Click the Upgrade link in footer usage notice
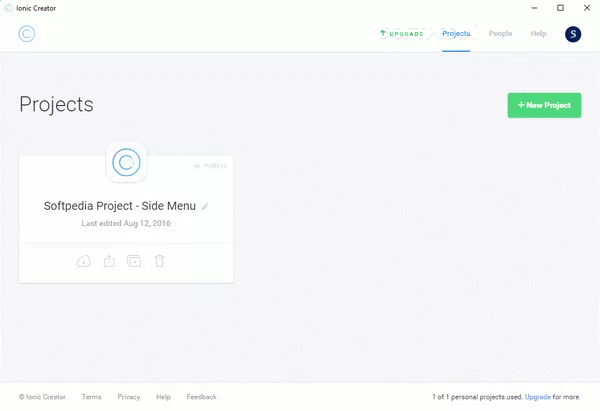 tap(537, 397)
